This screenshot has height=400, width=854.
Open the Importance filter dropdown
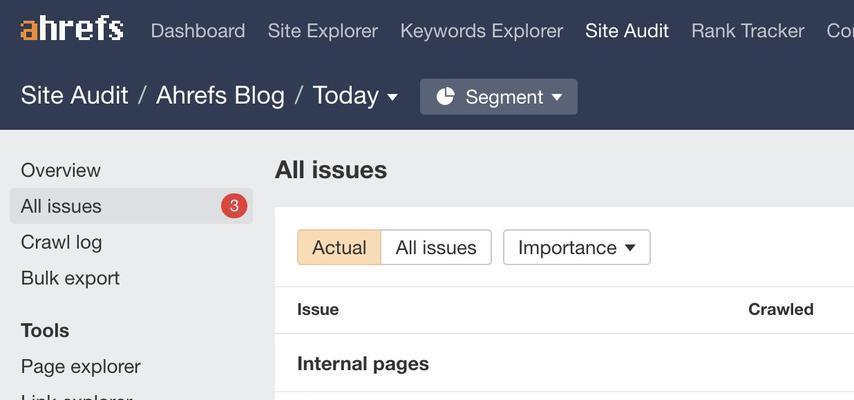[577, 247]
